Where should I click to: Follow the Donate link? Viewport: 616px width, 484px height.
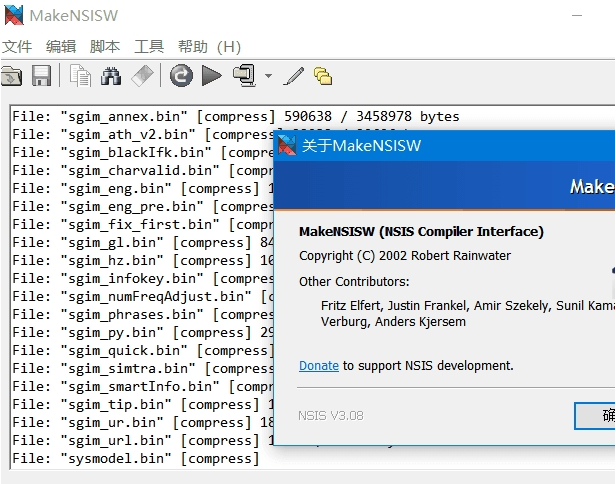point(319,366)
